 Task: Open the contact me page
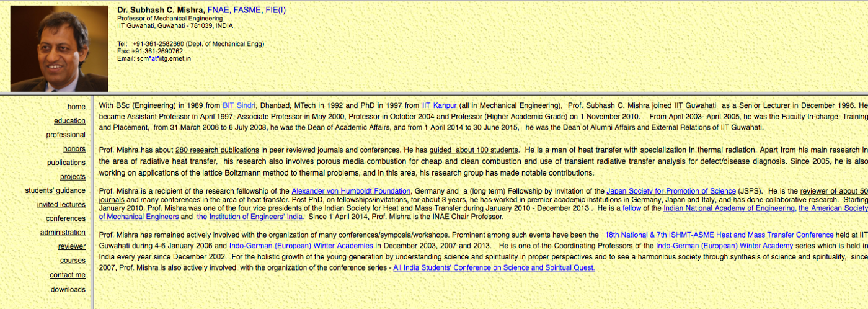68,275
